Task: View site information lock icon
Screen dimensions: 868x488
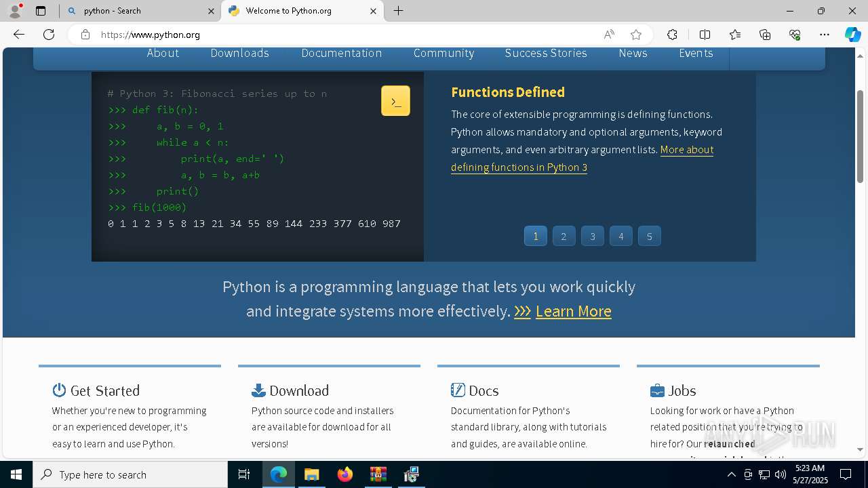Action: click(85, 35)
